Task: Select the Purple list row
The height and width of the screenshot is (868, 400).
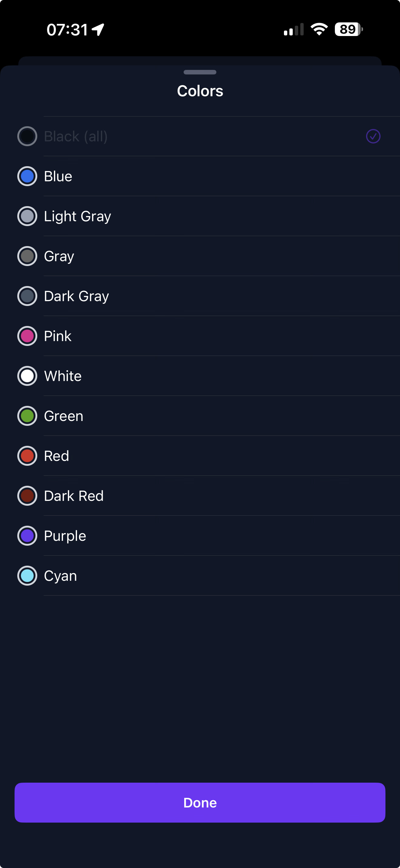Action: (202, 536)
